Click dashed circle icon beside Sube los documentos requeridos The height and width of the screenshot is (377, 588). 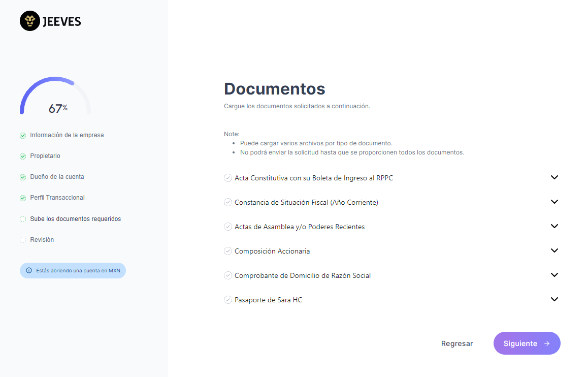tap(23, 219)
